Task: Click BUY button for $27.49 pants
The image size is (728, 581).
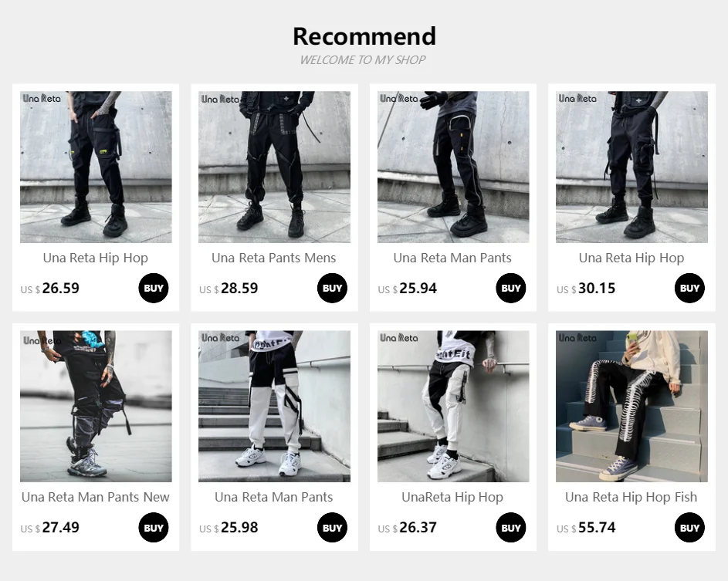Action: pyautogui.click(x=153, y=528)
